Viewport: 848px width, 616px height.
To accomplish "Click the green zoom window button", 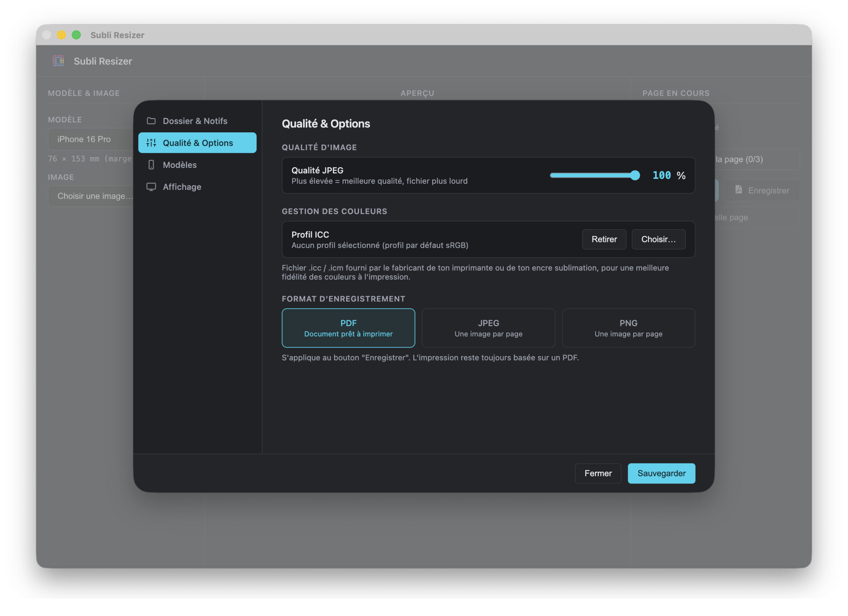I will (76, 35).
